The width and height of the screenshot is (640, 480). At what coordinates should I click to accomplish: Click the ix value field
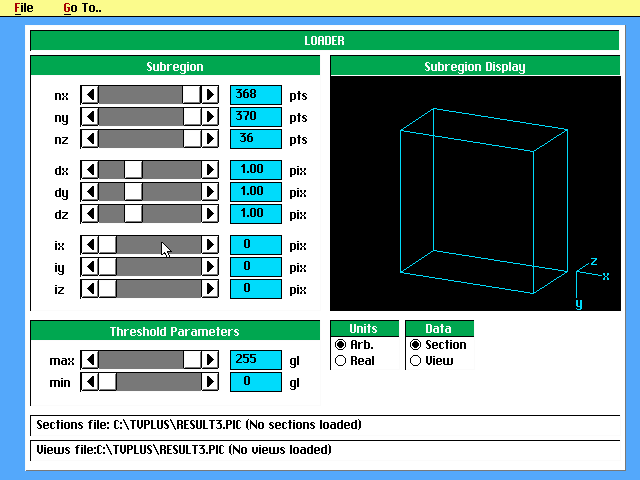coord(256,245)
